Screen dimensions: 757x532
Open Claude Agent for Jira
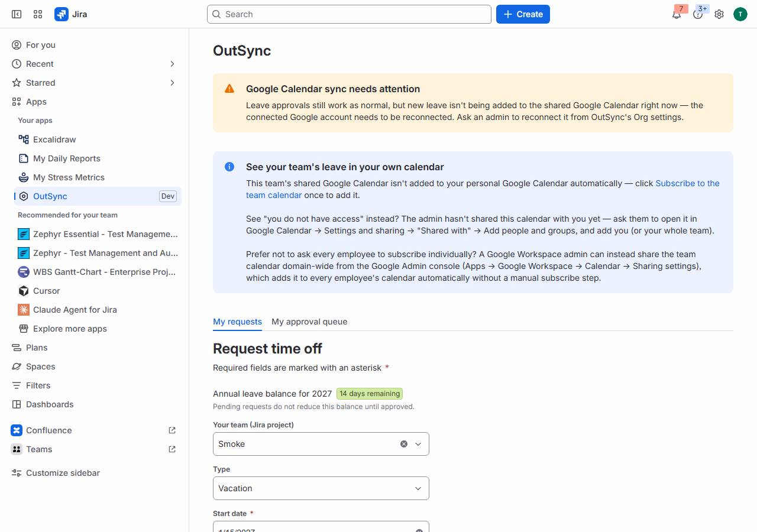click(98, 310)
